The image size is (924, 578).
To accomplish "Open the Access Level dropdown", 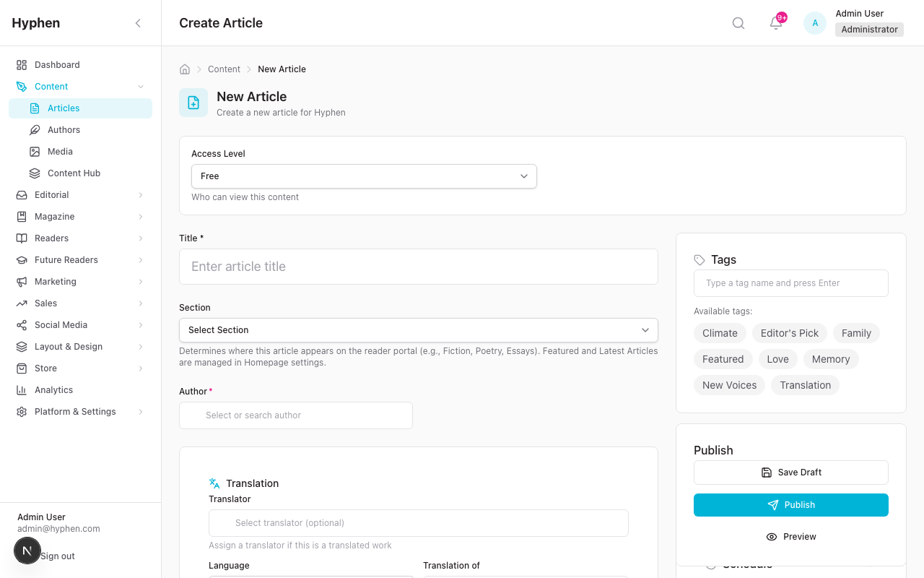I will point(364,176).
